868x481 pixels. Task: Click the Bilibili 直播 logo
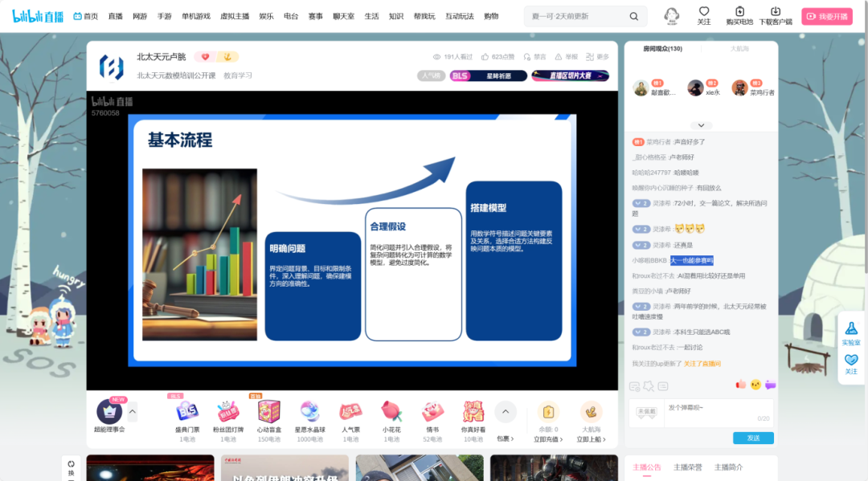(38, 16)
